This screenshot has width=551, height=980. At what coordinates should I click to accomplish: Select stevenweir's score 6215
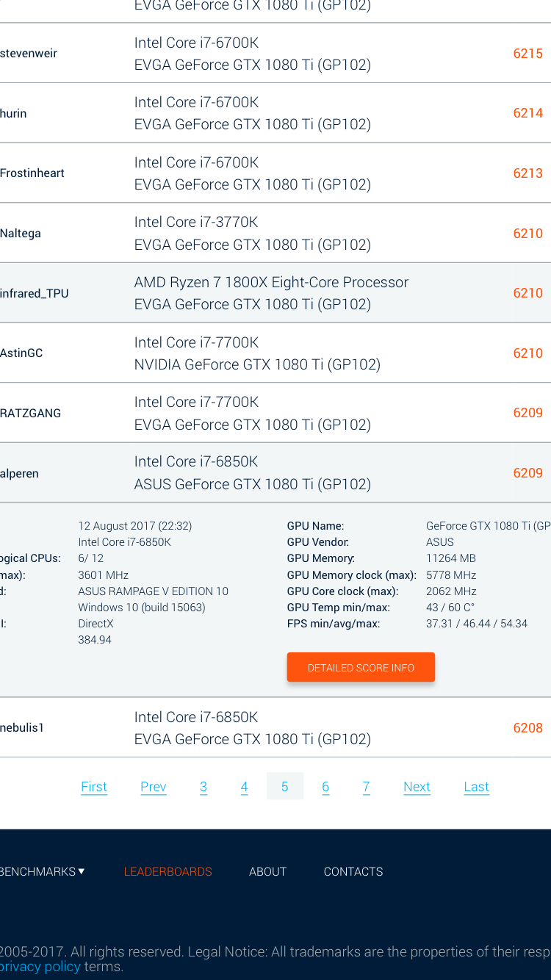tap(527, 53)
